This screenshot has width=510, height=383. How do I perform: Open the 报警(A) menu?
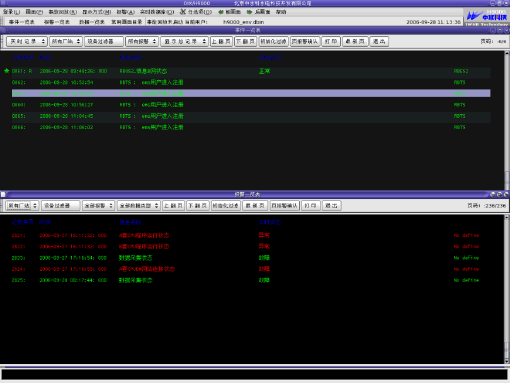(x=126, y=12)
